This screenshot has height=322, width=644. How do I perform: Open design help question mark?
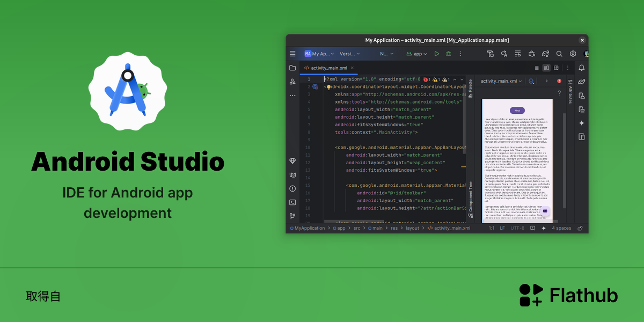point(559,92)
